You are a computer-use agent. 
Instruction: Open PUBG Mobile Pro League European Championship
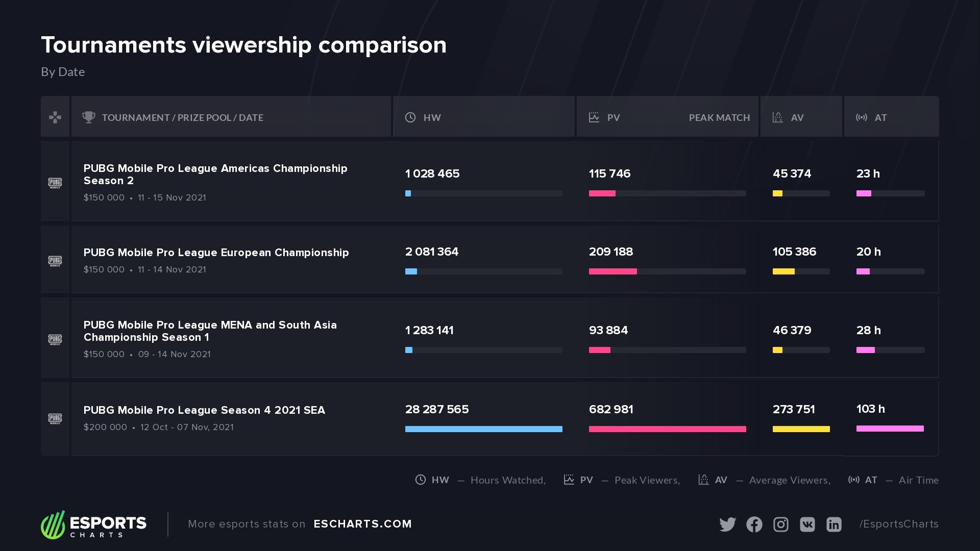tap(216, 253)
